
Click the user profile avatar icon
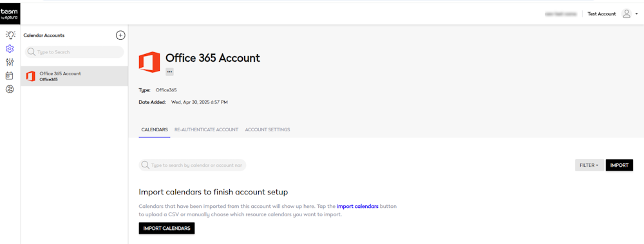pos(627,14)
